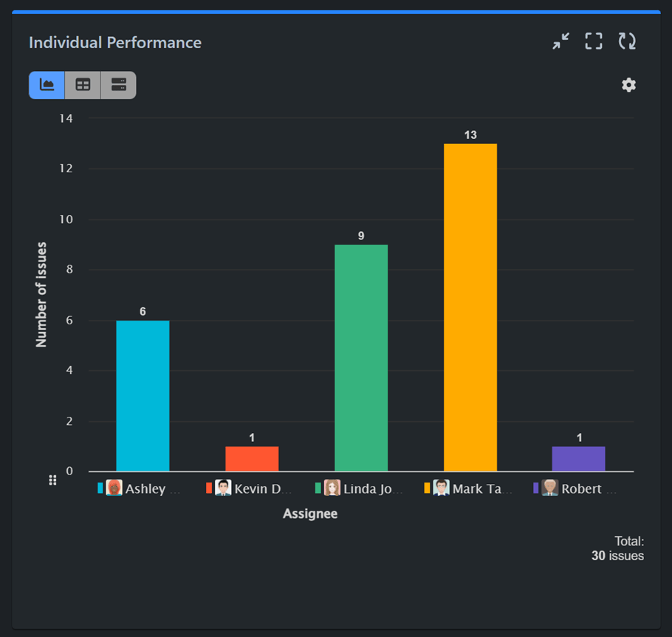Click the drag handle dots below the y-axis

(52, 480)
